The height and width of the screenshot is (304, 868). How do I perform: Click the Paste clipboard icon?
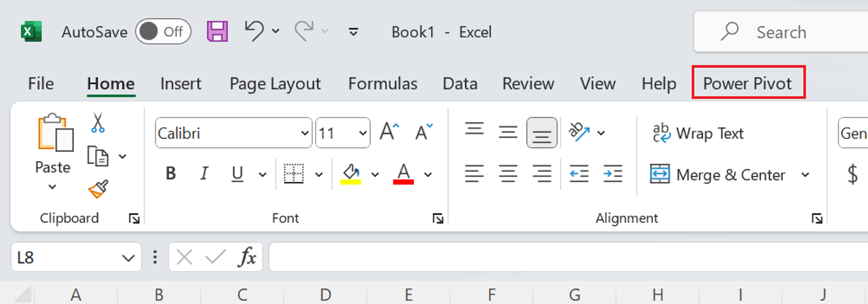coord(55,132)
